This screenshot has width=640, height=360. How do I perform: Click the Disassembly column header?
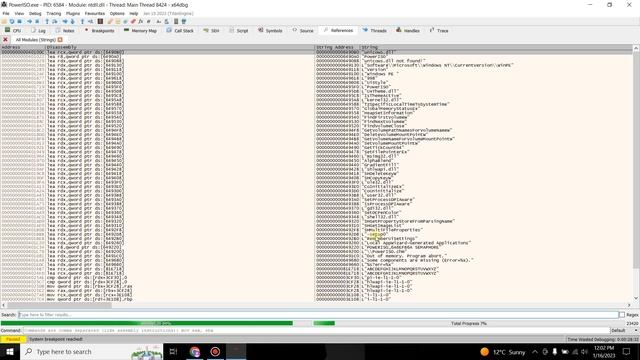click(180, 47)
